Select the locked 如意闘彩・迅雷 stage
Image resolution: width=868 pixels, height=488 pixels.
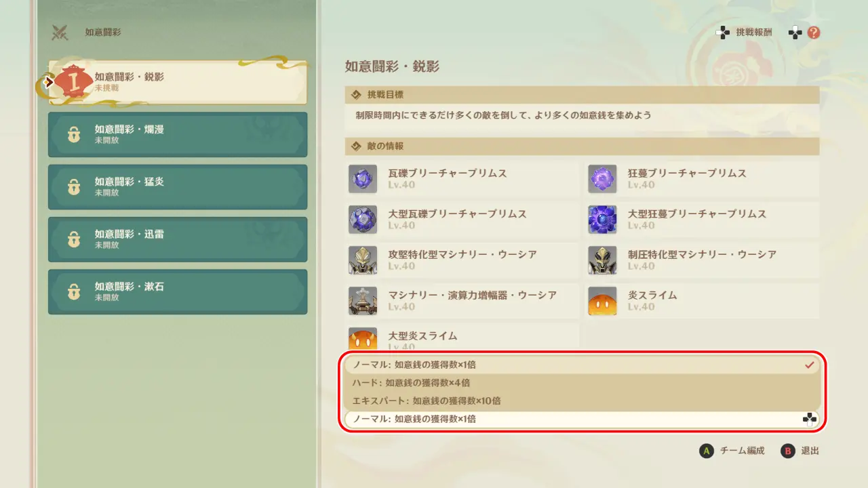click(178, 239)
